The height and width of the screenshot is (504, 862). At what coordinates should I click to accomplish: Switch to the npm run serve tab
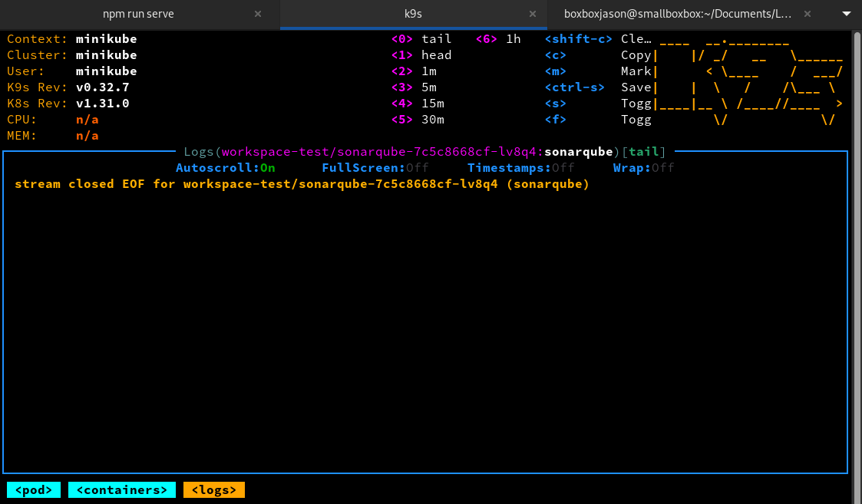tap(138, 14)
